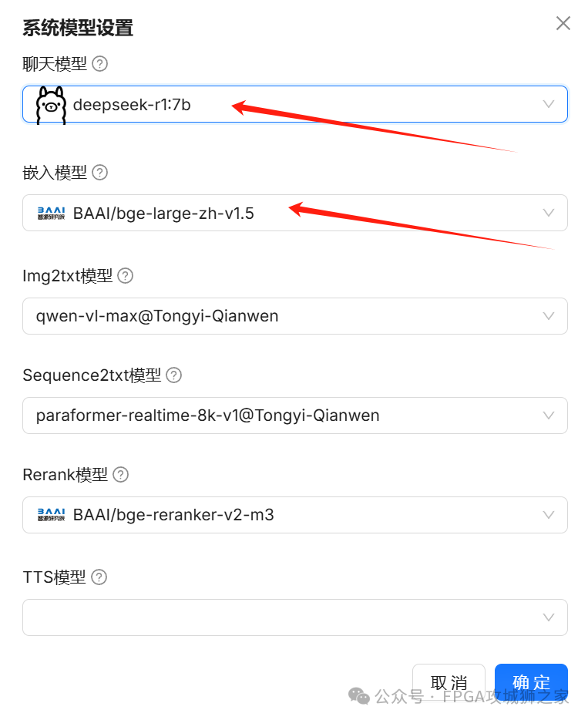Viewport: 588px width, 720px height.
Task: Click the help icon beside 聊天模型
Action: [99, 64]
